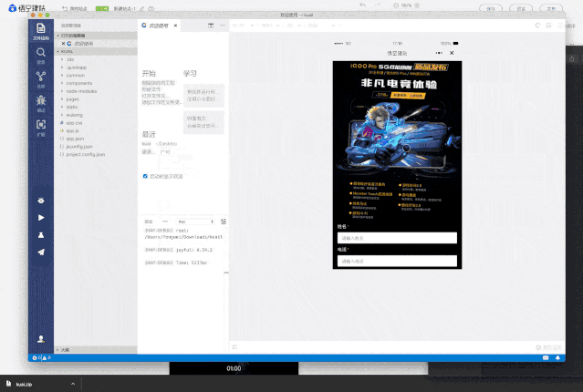583x392 pixels.
Task: Click the name input field in simulator
Action: (x=397, y=238)
